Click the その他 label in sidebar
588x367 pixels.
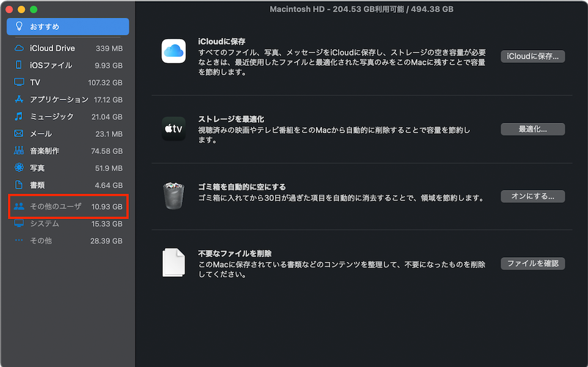(x=41, y=241)
